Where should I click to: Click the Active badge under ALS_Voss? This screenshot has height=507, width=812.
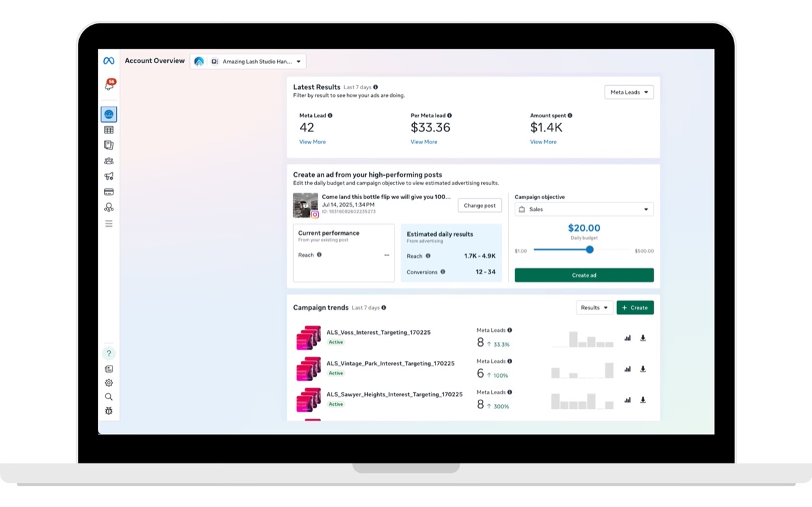click(336, 342)
